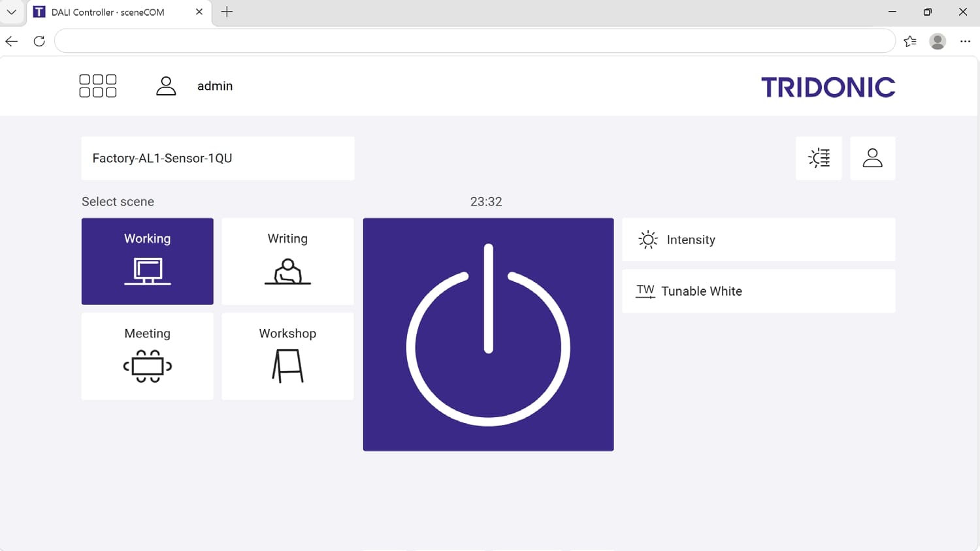Click the admin username label

coord(215,86)
